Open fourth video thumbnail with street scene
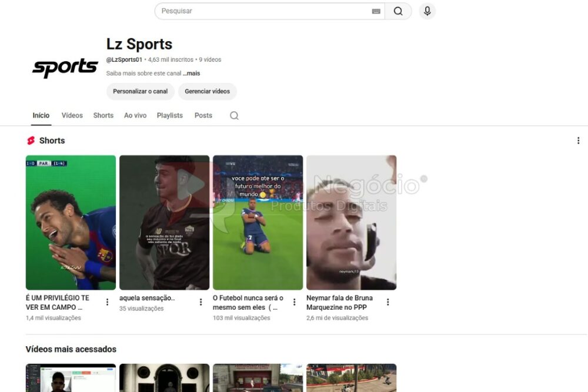588x392 pixels. point(352,378)
